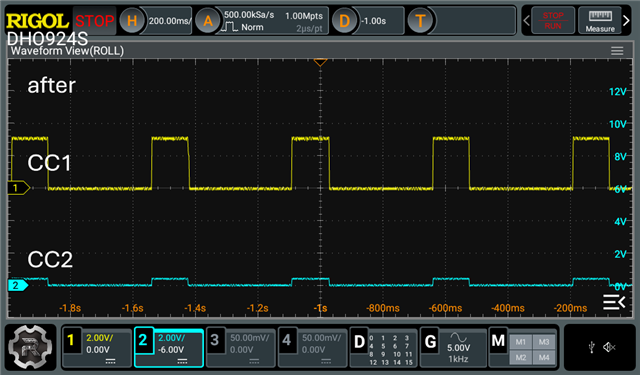
Task: Open the RIGOL gear navigation menu
Action: click(31, 347)
